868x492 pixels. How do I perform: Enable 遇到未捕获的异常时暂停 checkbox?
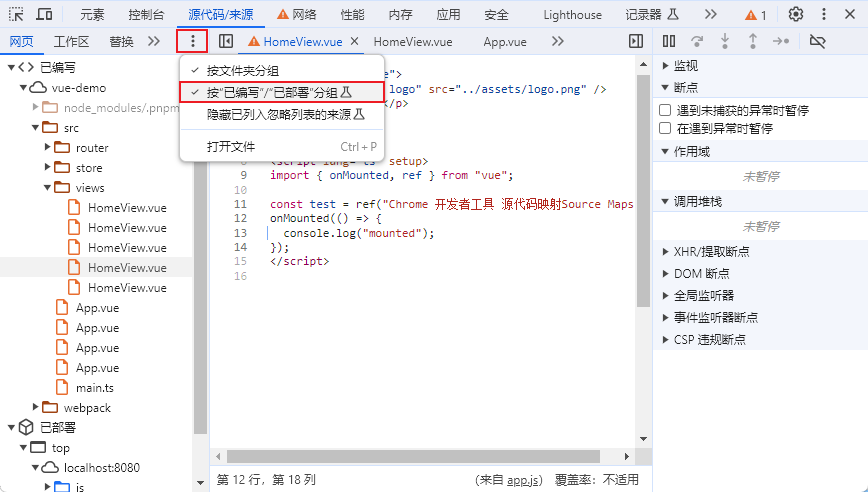pyautogui.click(x=665, y=110)
